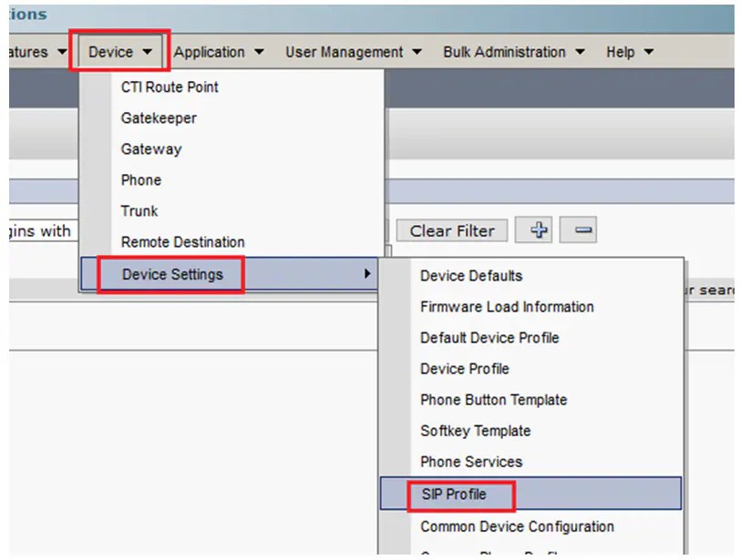Screen dimensions: 740x560
Task: Open the Device menu
Action: (112, 52)
